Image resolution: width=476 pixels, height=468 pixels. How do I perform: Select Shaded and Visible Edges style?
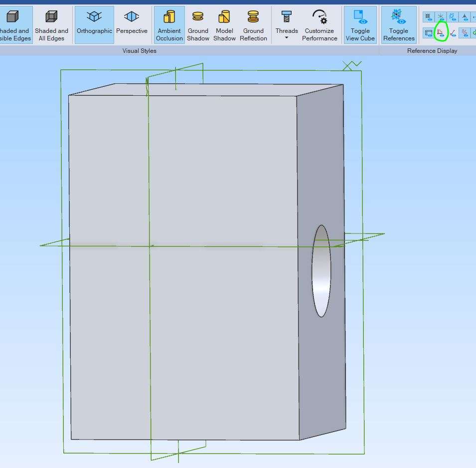pos(15,25)
